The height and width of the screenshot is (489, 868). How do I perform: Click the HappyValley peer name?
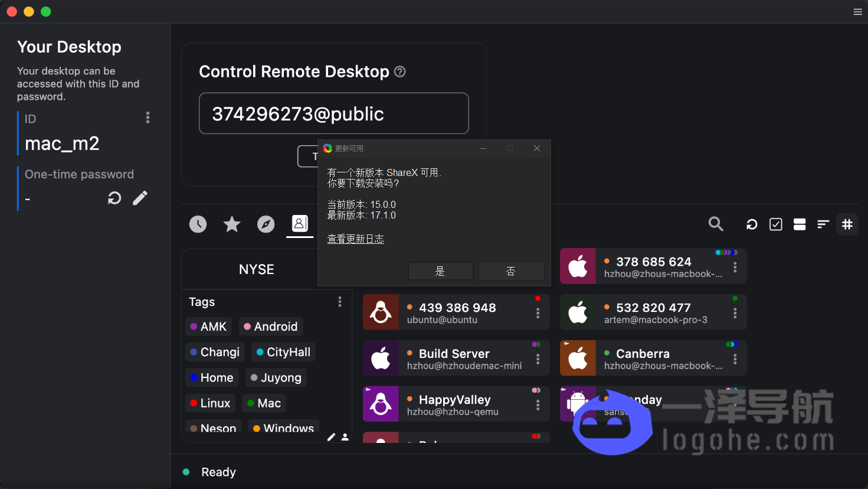(x=455, y=399)
